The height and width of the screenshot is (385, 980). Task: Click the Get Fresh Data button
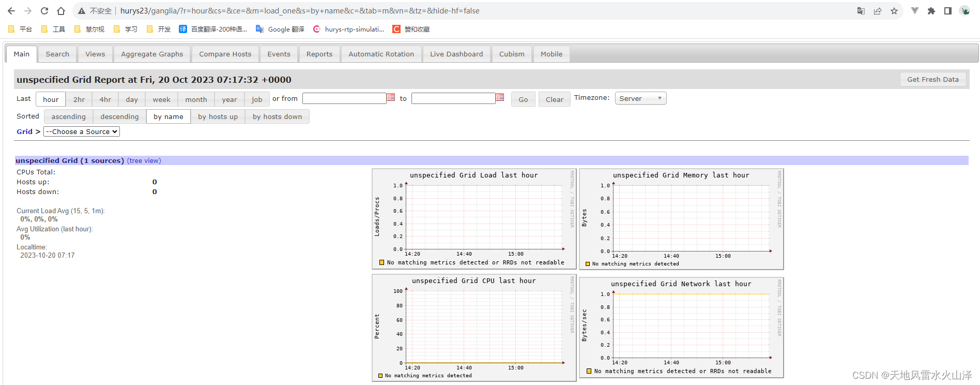932,79
